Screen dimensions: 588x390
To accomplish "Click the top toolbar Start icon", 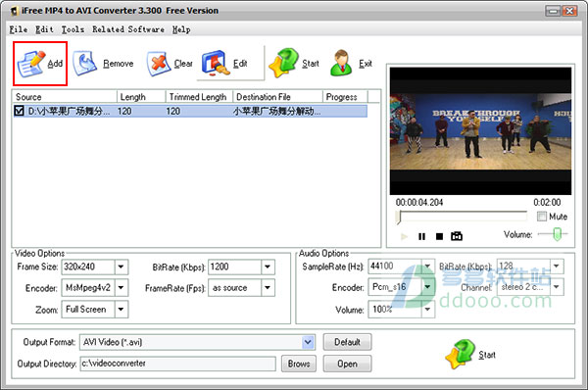I will tap(283, 63).
